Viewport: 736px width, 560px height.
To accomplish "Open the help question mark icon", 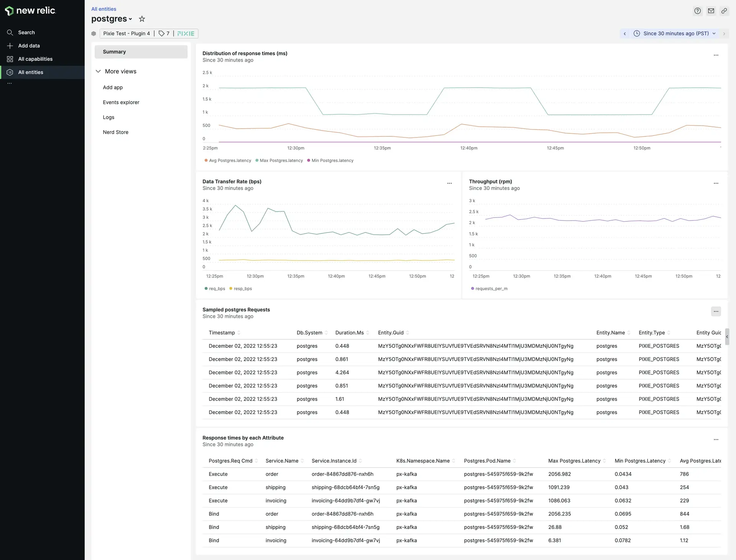I will point(697,11).
